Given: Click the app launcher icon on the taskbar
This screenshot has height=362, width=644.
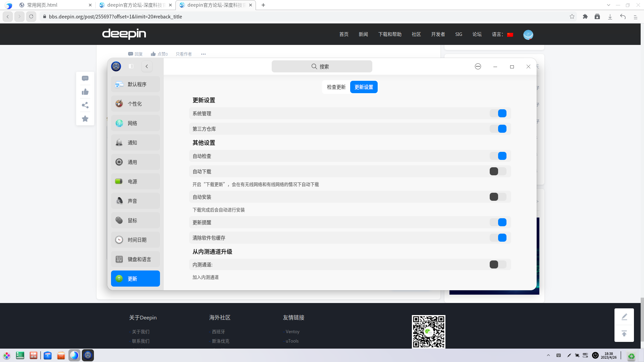Looking at the screenshot, I should coord(7,355).
